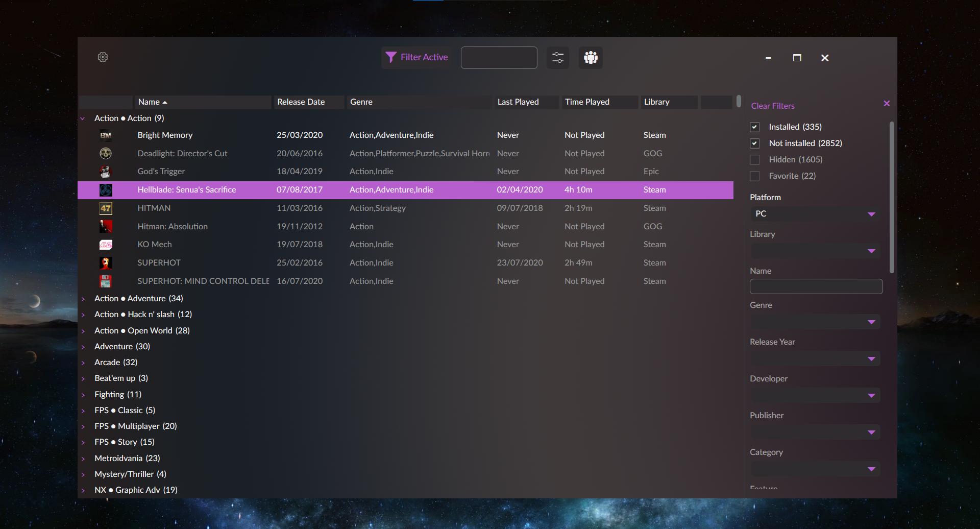
Task: Open settings gear icon in top left
Action: [103, 57]
